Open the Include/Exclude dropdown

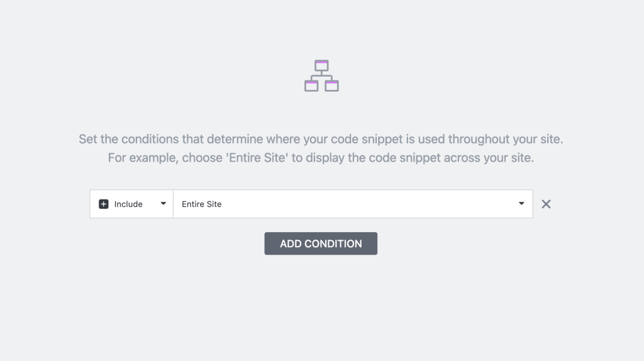pyautogui.click(x=131, y=204)
